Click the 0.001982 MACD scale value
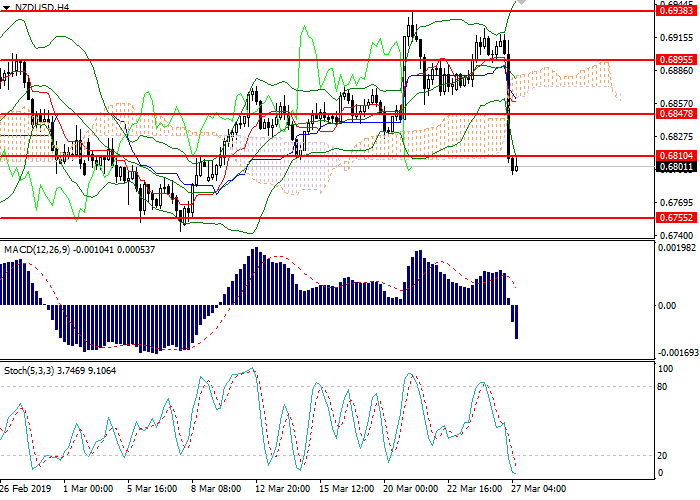This screenshot has width=700, height=500. [676, 248]
